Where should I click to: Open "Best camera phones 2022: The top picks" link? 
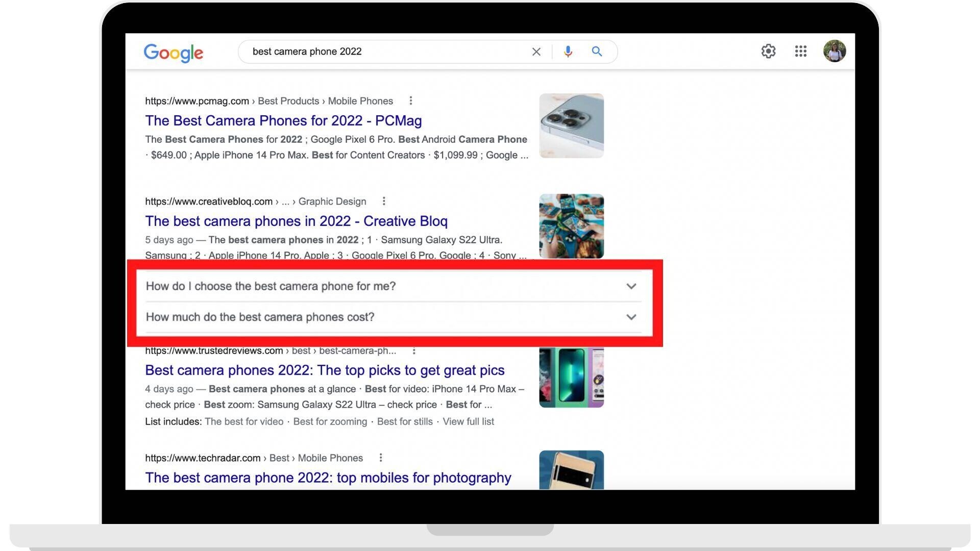[325, 370]
